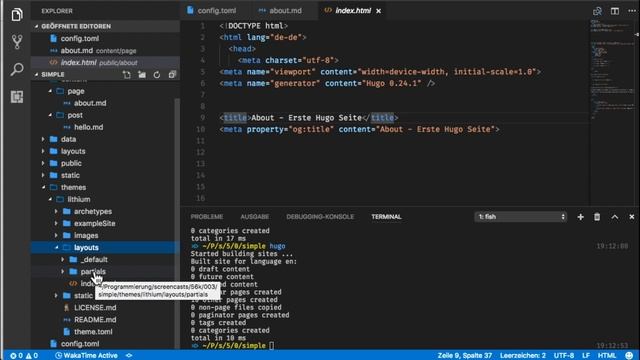
Task: Change indentation via 'Leerzeichen: 2'
Action: coord(523,356)
